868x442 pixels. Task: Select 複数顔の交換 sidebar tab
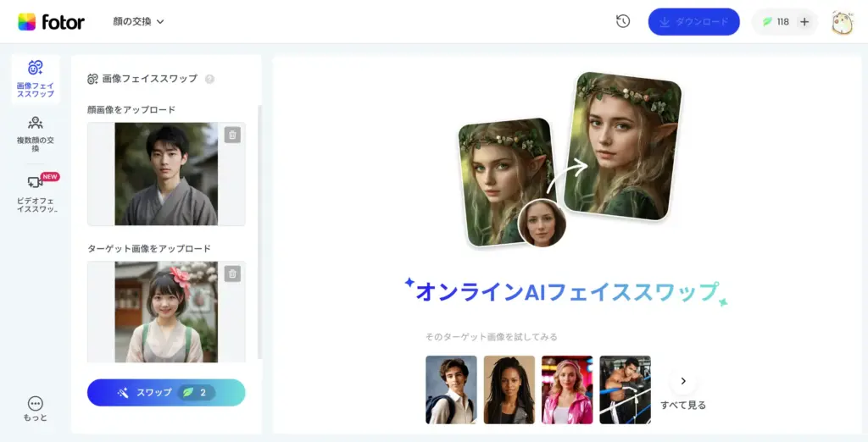tap(36, 134)
